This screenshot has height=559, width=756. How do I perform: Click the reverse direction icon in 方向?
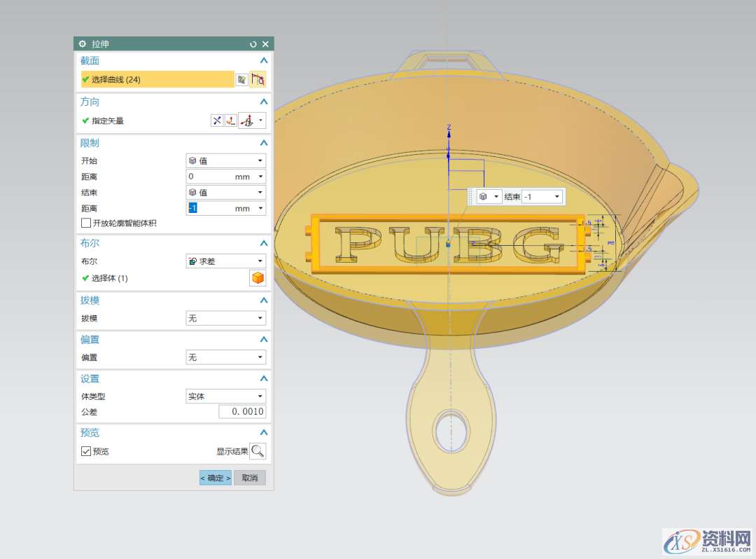pos(217,120)
